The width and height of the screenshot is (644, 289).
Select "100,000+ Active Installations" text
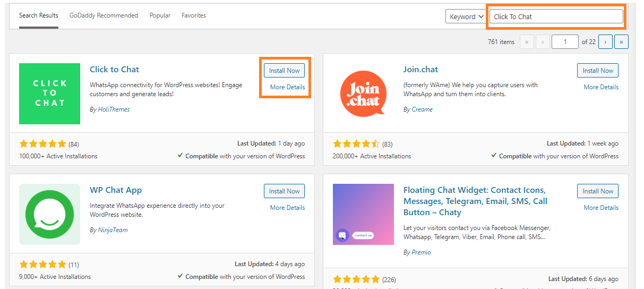[58, 156]
